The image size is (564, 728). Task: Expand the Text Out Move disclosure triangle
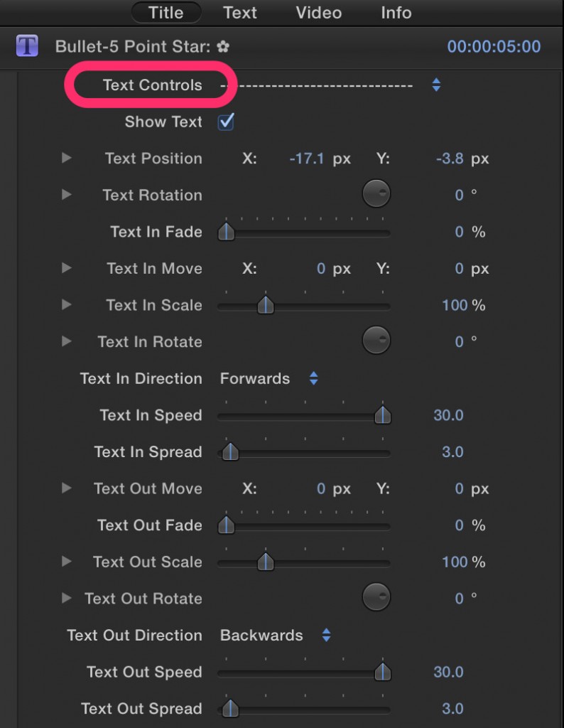tap(67, 488)
